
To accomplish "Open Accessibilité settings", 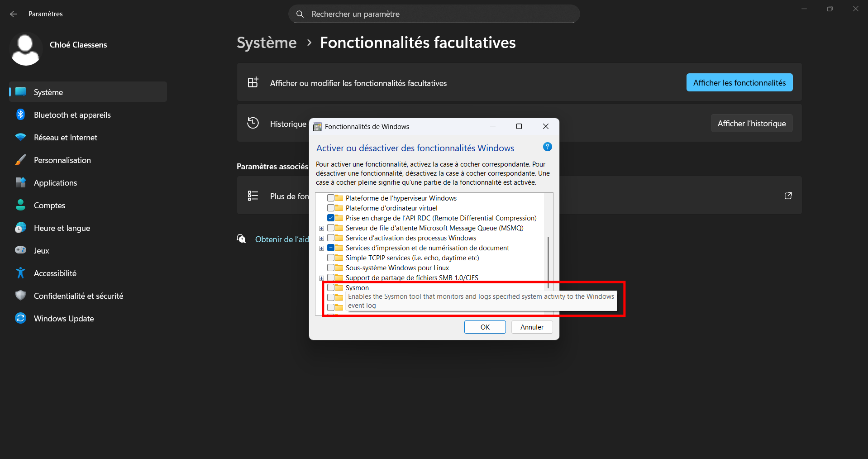I will click(x=88, y=273).
